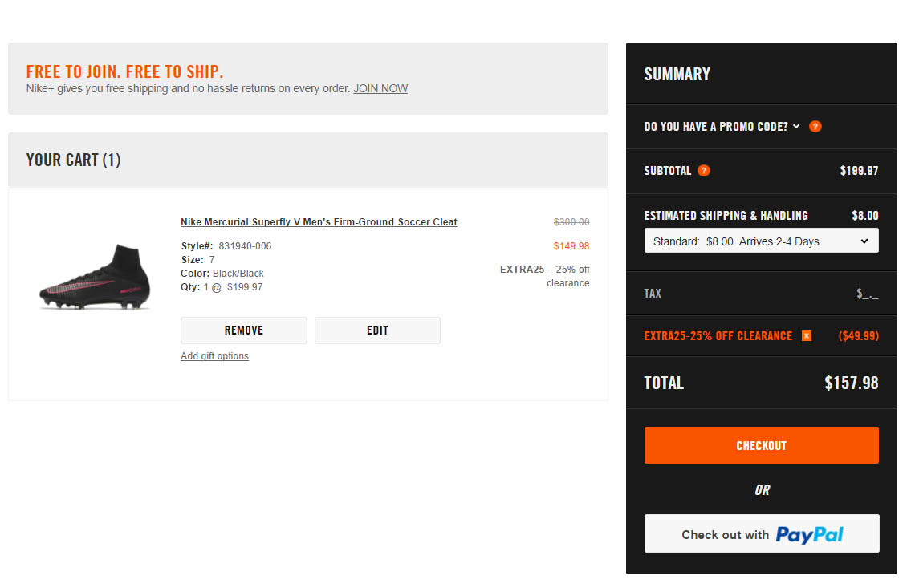
Task: Open the promo code help tooltip icon
Action: pyautogui.click(x=815, y=126)
